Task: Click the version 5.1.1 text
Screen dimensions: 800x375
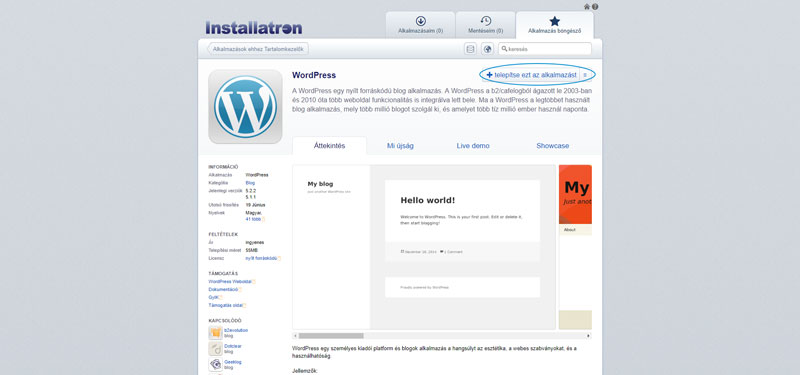Action: tap(251, 196)
